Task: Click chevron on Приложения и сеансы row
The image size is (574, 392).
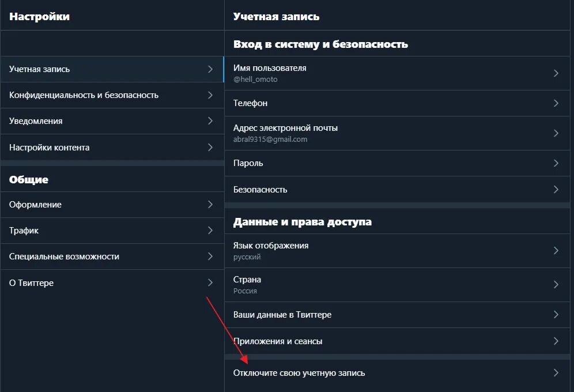Action: 556,341
